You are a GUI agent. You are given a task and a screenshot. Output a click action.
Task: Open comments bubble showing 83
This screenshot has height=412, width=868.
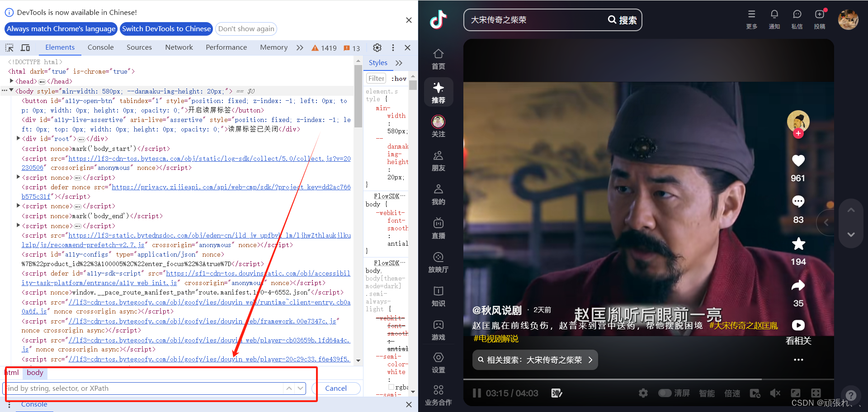pyautogui.click(x=798, y=201)
